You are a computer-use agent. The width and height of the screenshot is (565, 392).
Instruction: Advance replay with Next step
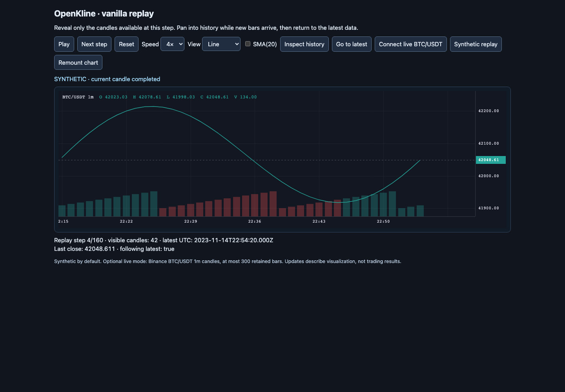pyautogui.click(x=94, y=44)
